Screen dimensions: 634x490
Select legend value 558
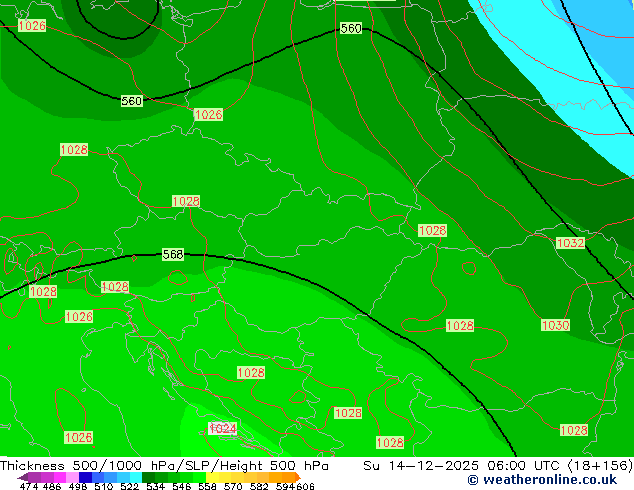coord(207,486)
